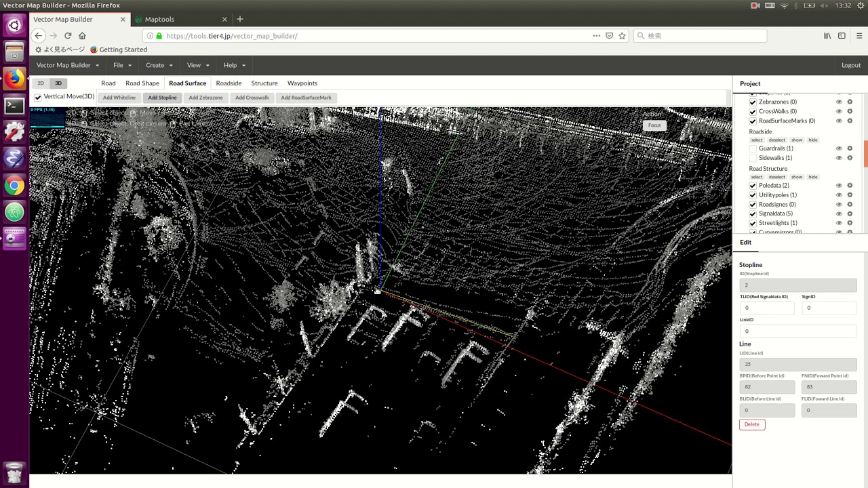The height and width of the screenshot is (488, 868).
Task: Switch to the Roadside tab
Action: tap(229, 83)
